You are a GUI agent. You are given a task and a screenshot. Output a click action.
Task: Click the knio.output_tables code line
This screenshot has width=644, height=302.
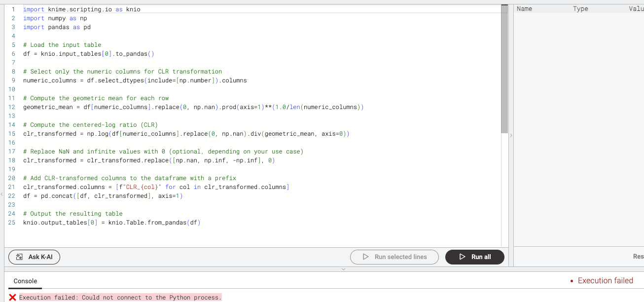111,223
